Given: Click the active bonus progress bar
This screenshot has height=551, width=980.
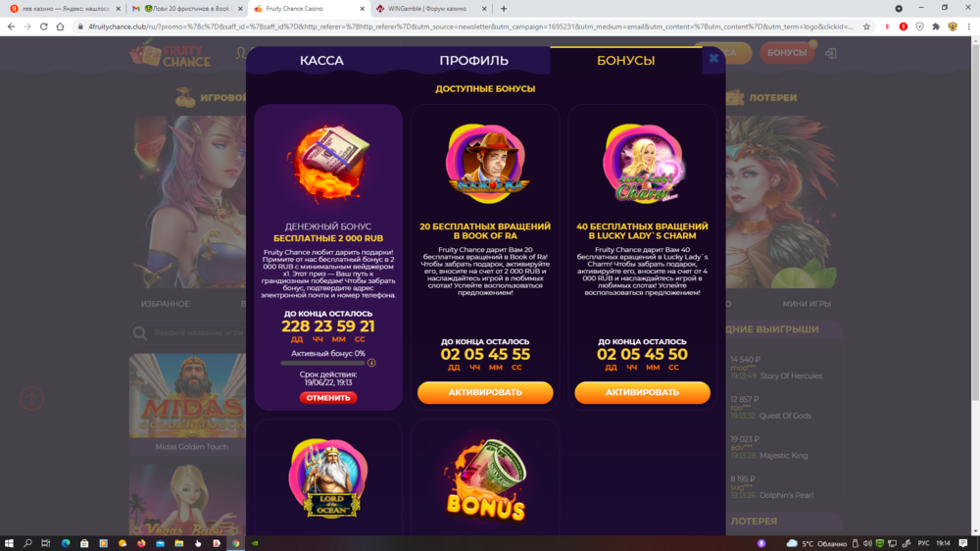Looking at the screenshot, I should pos(322,363).
